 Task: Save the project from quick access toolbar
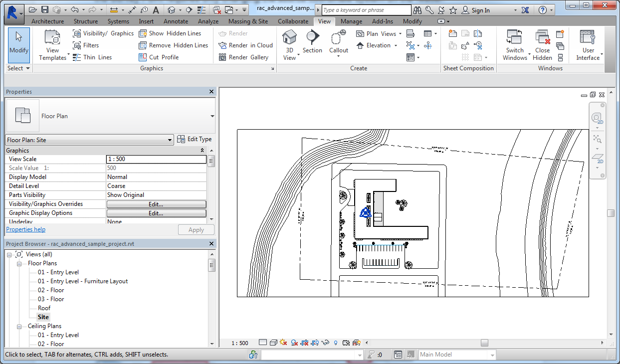45,10
